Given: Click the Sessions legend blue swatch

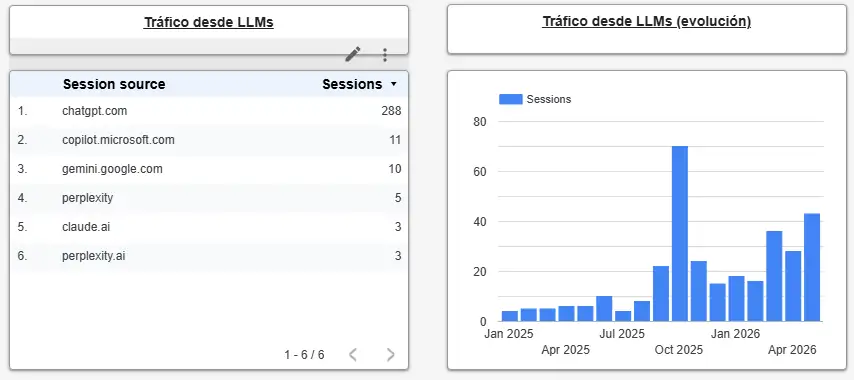Looking at the screenshot, I should point(510,99).
